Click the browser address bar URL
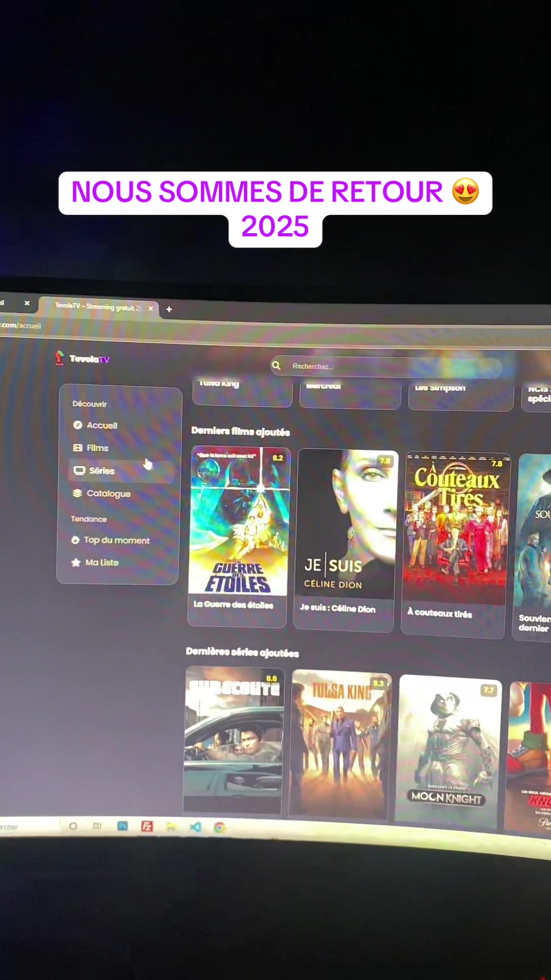Viewport: 551px width, 980px height. click(20, 325)
